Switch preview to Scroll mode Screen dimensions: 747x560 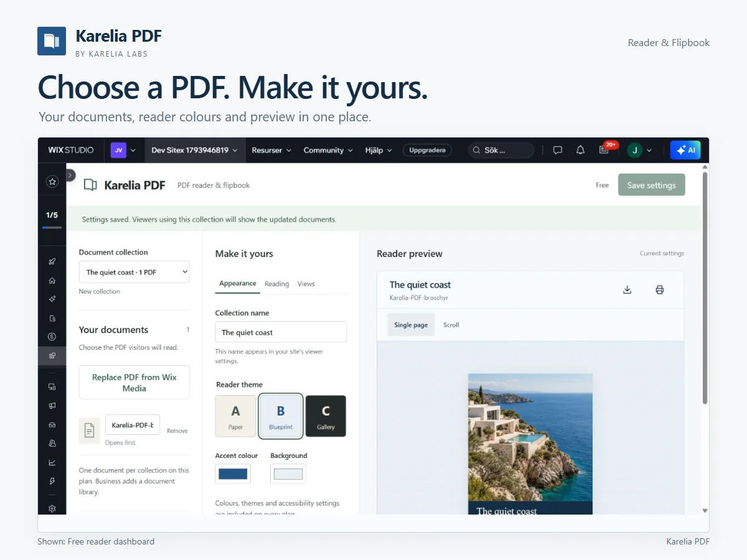point(451,325)
